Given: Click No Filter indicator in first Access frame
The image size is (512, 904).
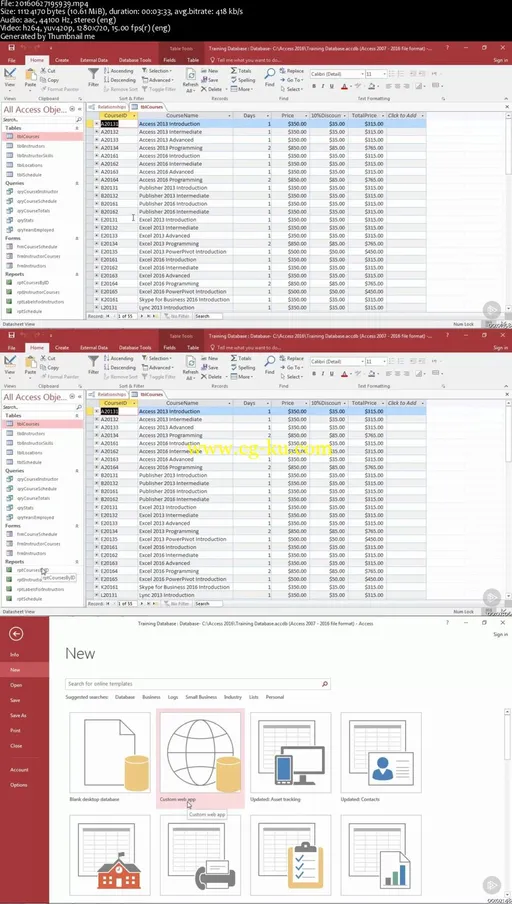Looking at the screenshot, I should [x=175, y=316].
